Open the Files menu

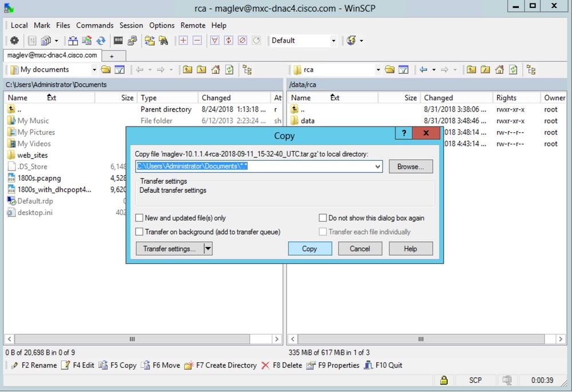tap(63, 25)
